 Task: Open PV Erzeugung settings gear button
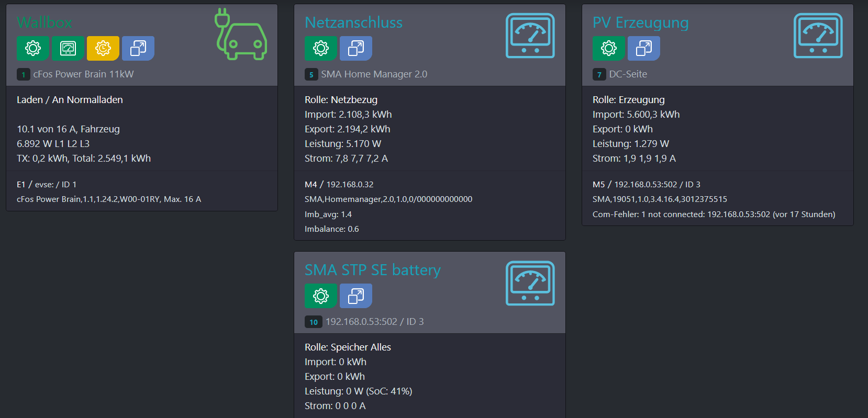pos(608,48)
